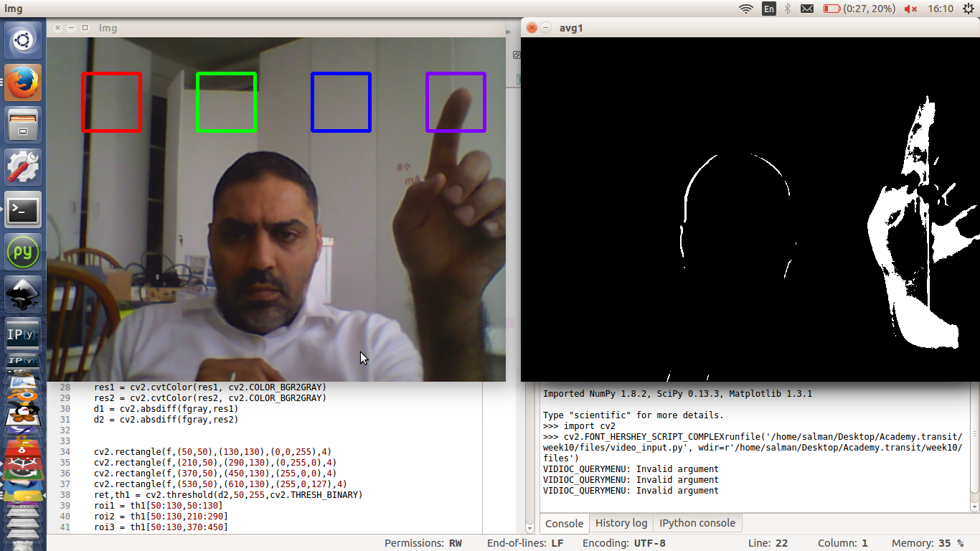Open the Files manager launcher icon
Screen dimensions: 980x551
[x=23, y=126]
